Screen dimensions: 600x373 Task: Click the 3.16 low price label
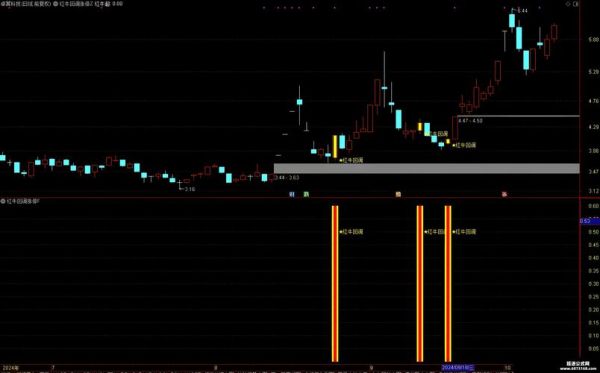pyautogui.click(x=190, y=189)
